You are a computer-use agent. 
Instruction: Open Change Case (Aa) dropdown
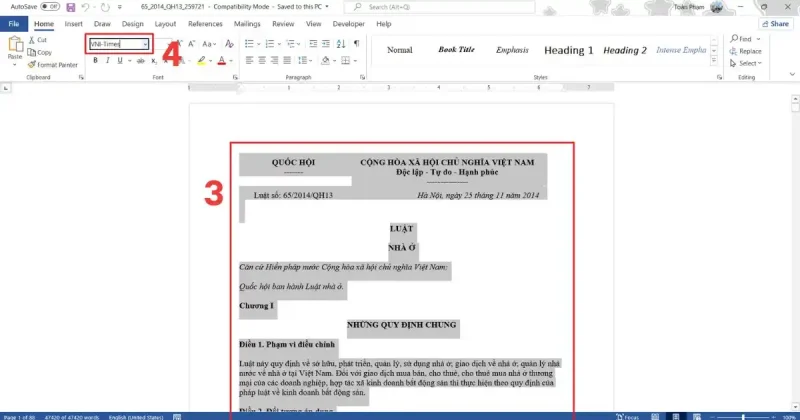click(x=209, y=44)
